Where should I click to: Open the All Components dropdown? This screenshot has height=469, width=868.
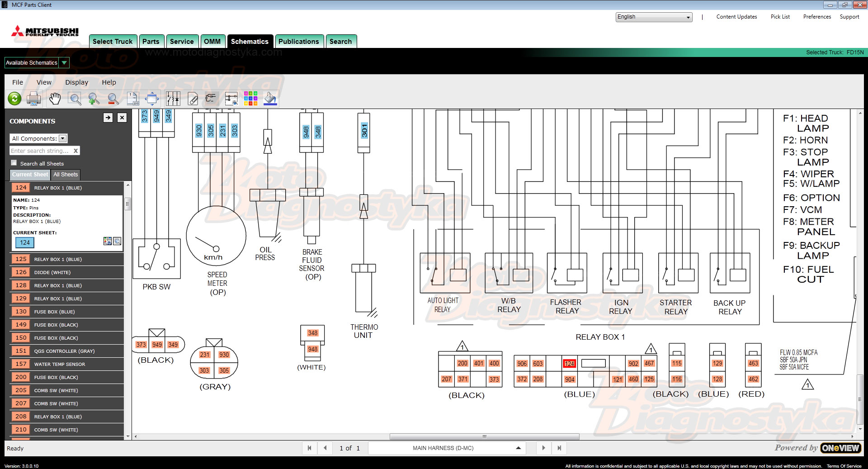click(x=38, y=138)
